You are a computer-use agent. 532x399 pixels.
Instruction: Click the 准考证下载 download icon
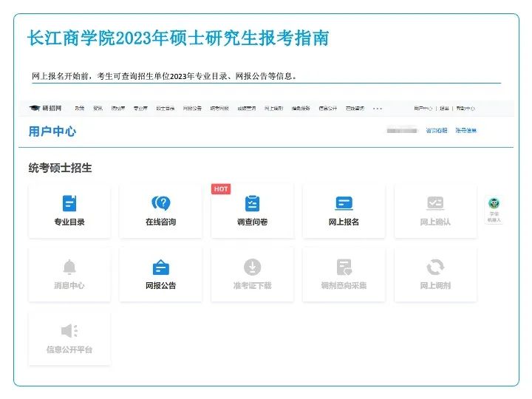click(252, 267)
